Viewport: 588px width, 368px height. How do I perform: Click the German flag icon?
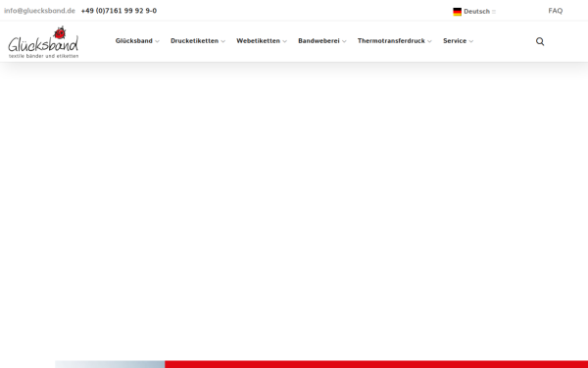[457, 12]
